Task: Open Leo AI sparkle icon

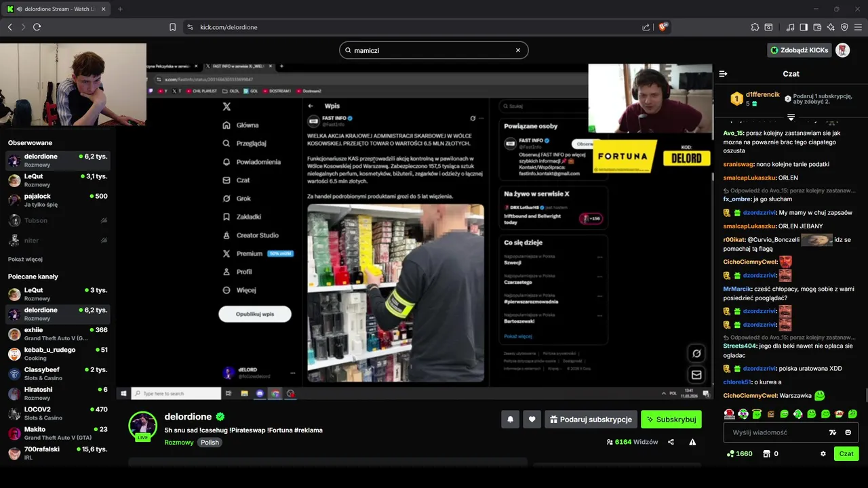Action: 831,27
